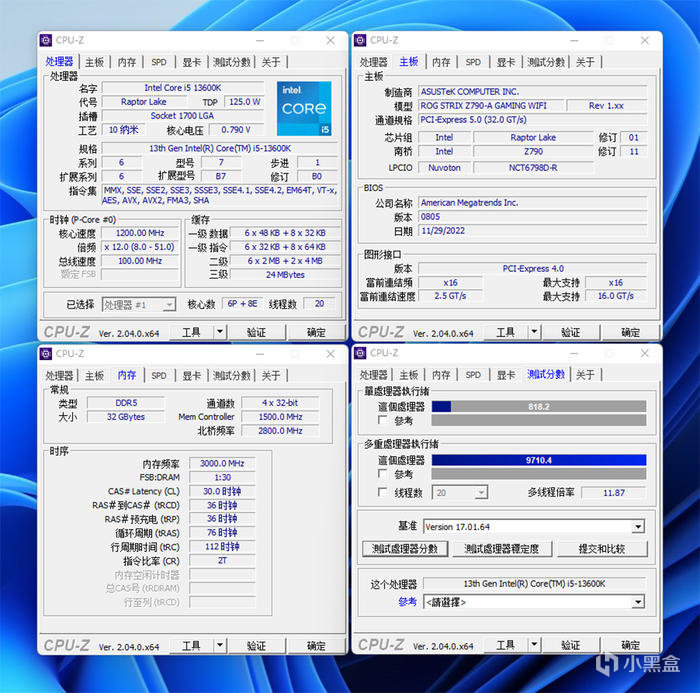Screen dimensions: 700x693
Task: Click Mem Controller value 1500.0 MHz
Action: pyautogui.click(x=280, y=417)
